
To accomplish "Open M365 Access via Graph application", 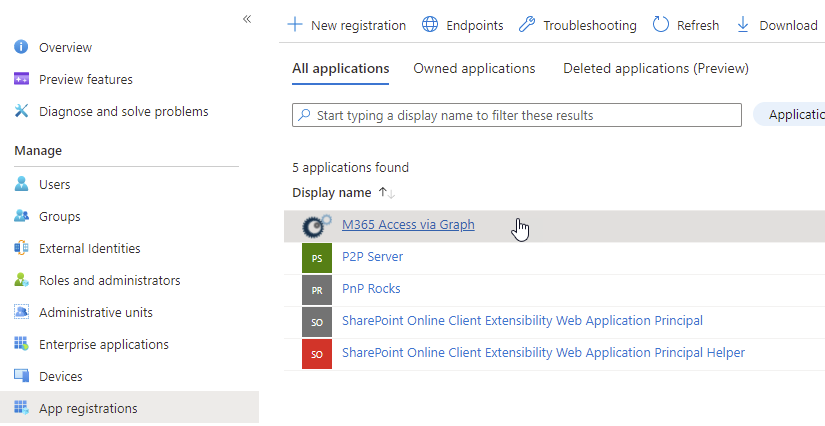I will [408, 225].
